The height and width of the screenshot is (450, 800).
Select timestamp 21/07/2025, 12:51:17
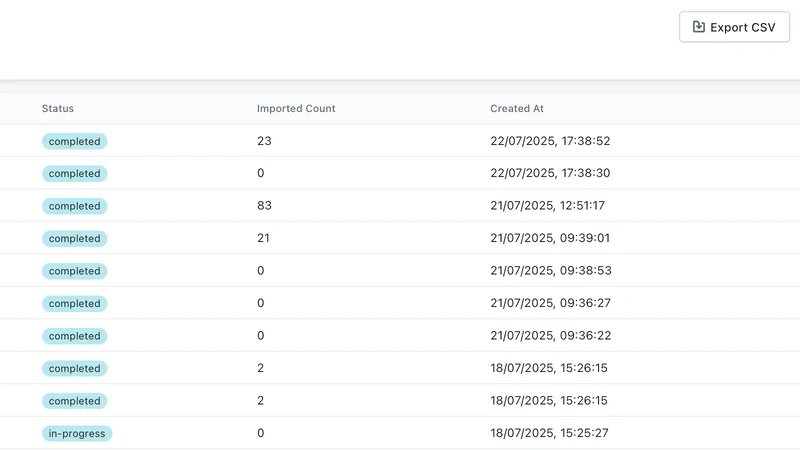pyautogui.click(x=547, y=206)
